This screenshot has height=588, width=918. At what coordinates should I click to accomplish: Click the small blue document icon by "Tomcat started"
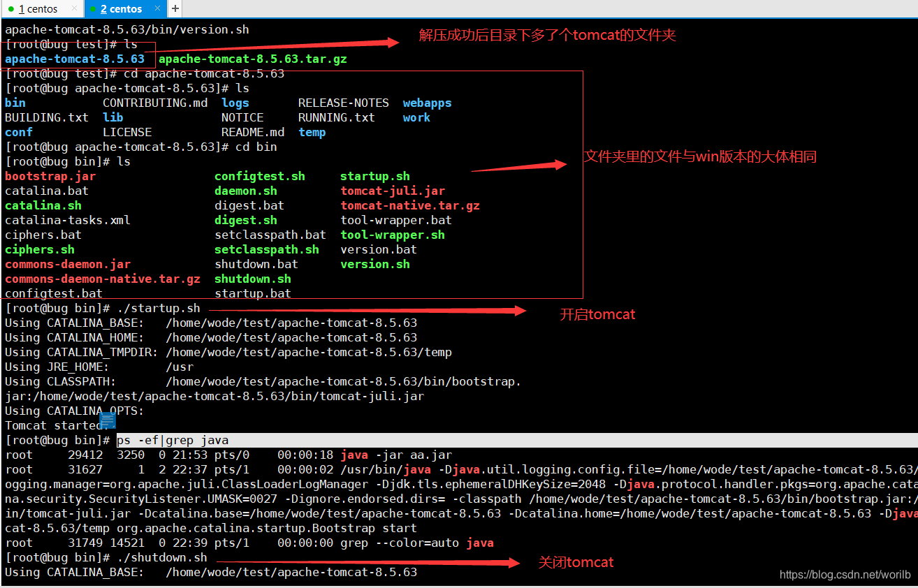pyautogui.click(x=108, y=420)
